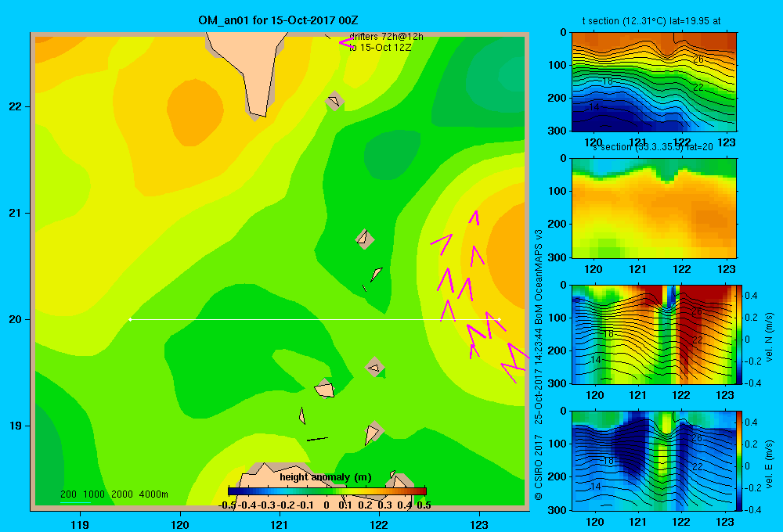Image resolution: width=783 pixels, height=532 pixels.
Task: Click the 0.4 tick on vel. N scale
Action: (x=751, y=296)
